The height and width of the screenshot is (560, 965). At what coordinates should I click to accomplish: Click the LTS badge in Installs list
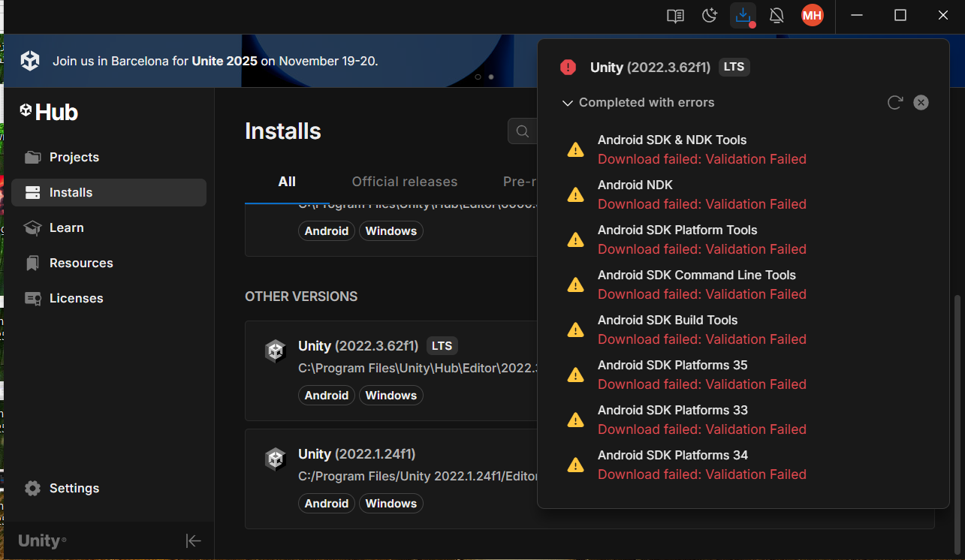tap(442, 346)
